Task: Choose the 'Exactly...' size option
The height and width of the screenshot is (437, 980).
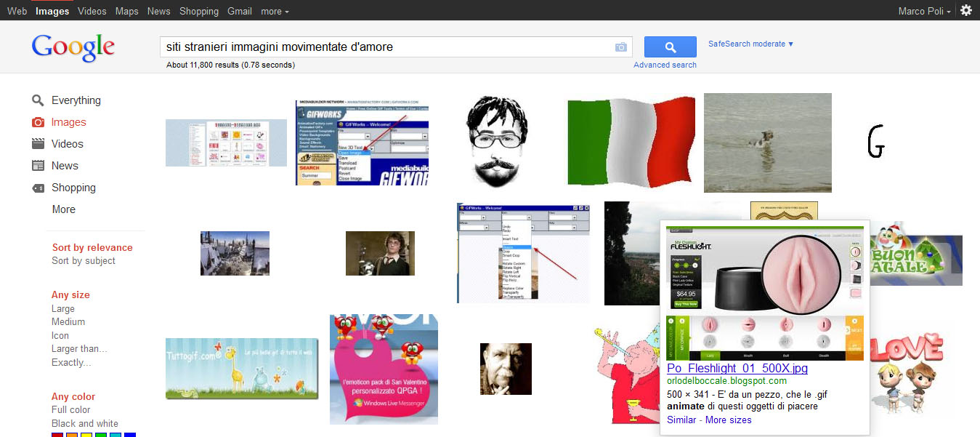Action: click(x=71, y=362)
